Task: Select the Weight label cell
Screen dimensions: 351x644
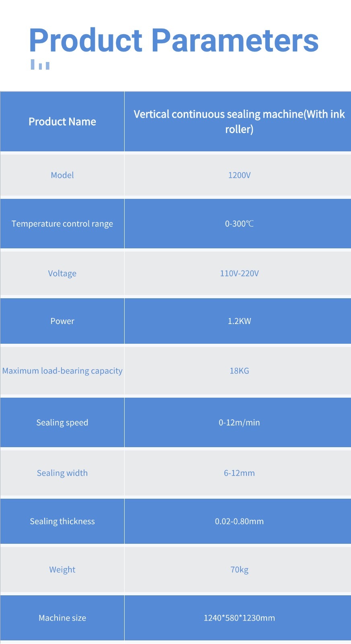Action: (x=62, y=570)
